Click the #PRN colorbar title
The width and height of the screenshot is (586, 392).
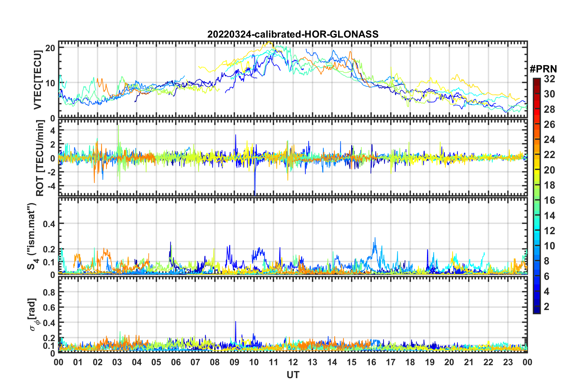pos(543,69)
